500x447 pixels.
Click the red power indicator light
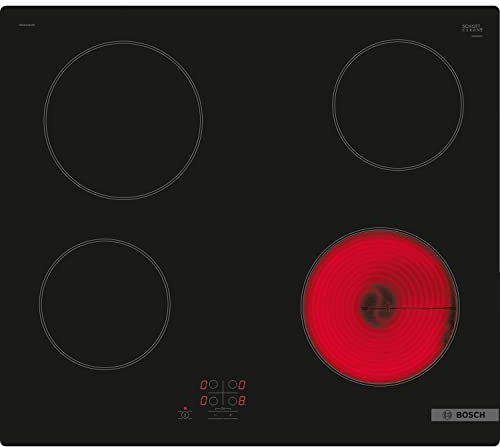pos(185,408)
